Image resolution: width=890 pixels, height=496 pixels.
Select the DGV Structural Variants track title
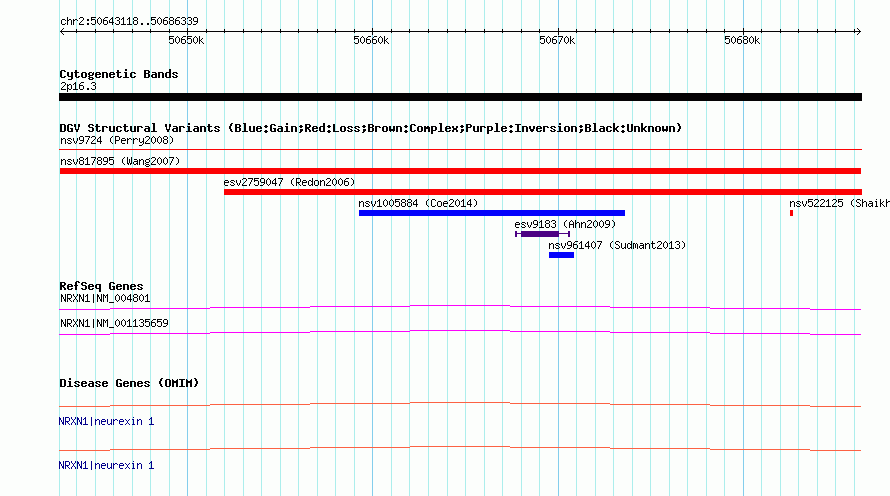(x=371, y=128)
